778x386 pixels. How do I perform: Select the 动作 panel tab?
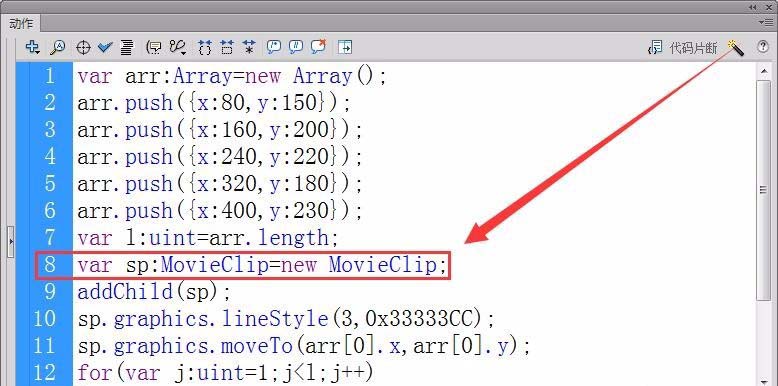click(21, 23)
